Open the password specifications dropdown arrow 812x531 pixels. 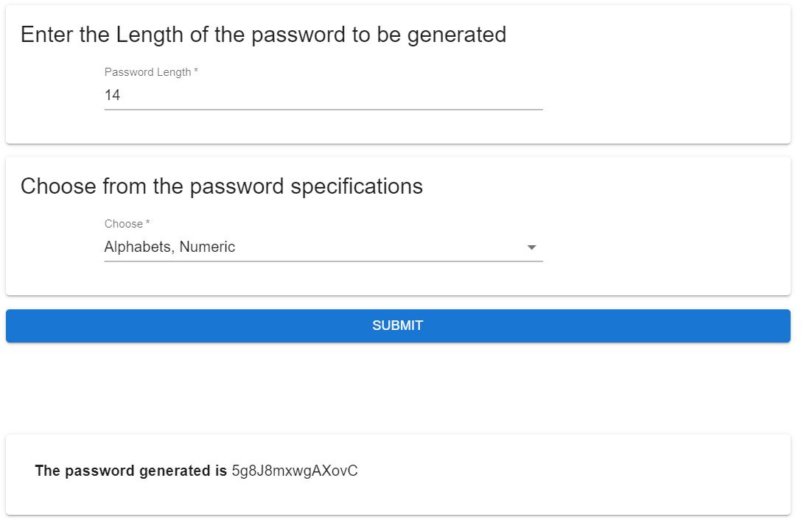531,247
